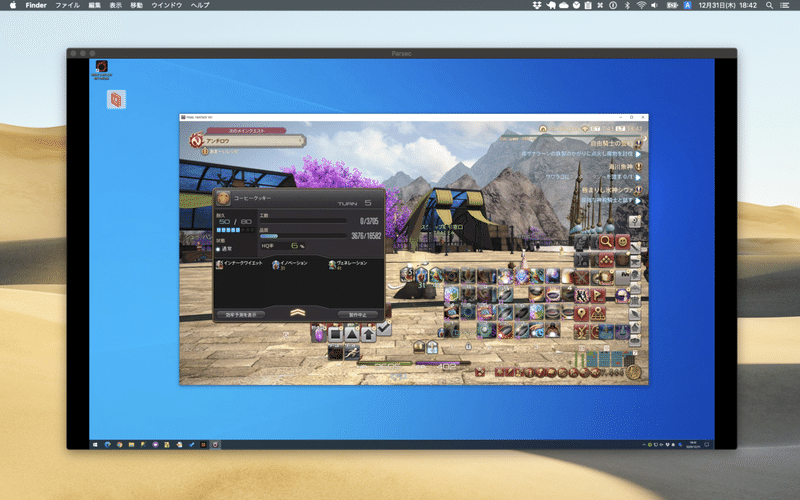
Task: Click the ヴェネレーション status effect
Action: pyautogui.click(x=348, y=264)
